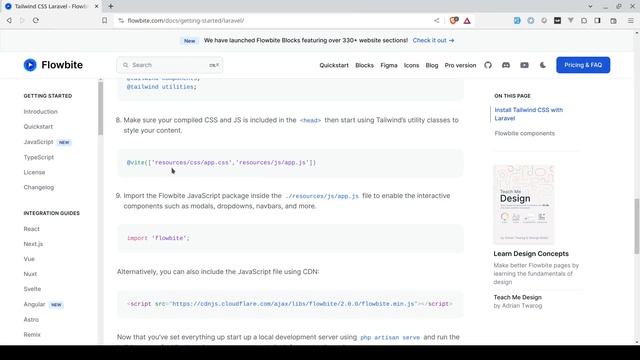
Task: Open License in the sidebar
Action: 34,172
